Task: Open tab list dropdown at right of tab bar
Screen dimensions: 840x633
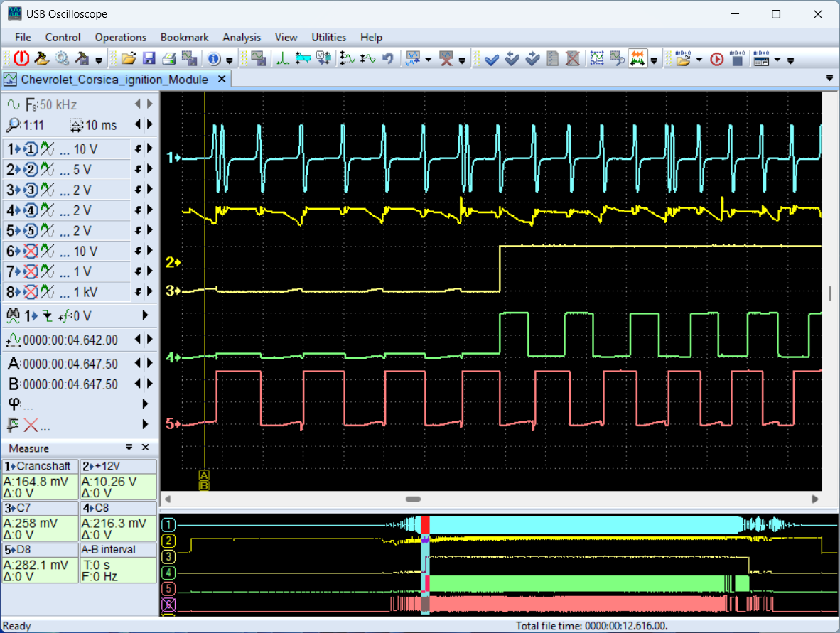Action: (829, 78)
